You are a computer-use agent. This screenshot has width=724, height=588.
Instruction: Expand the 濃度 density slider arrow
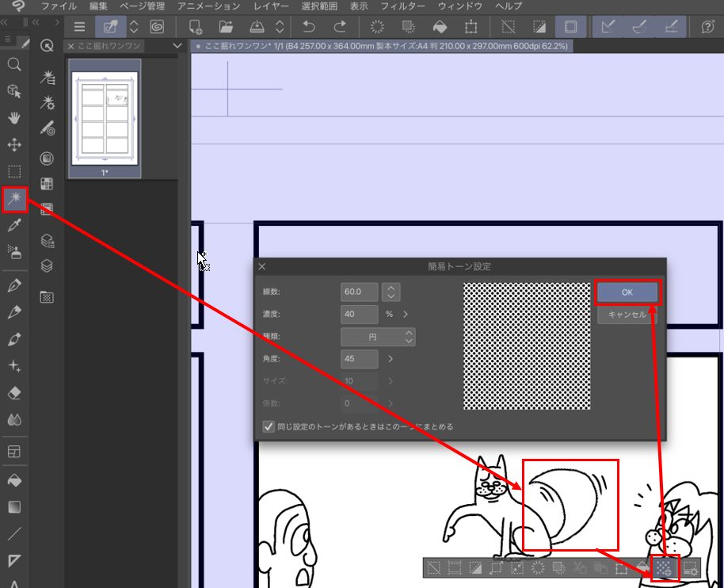click(406, 314)
